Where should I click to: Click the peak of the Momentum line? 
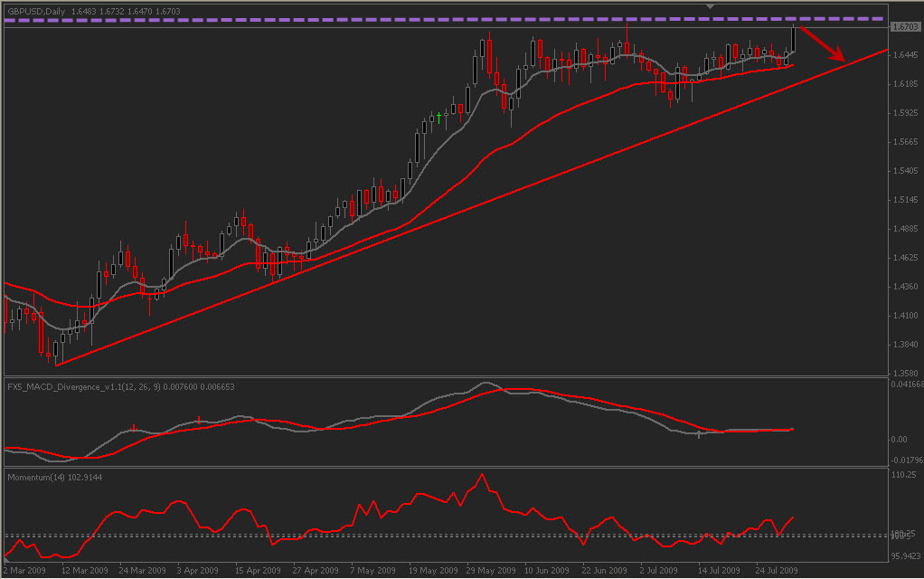pyautogui.click(x=482, y=474)
